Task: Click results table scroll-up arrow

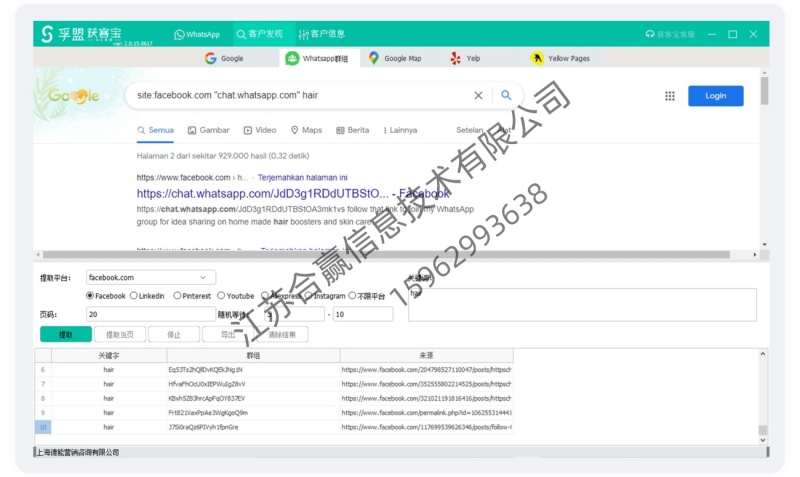Action: pyautogui.click(x=762, y=354)
